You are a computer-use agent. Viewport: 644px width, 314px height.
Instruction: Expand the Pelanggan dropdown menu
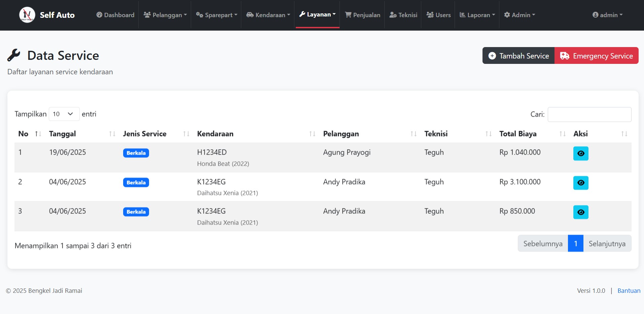coord(165,15)
